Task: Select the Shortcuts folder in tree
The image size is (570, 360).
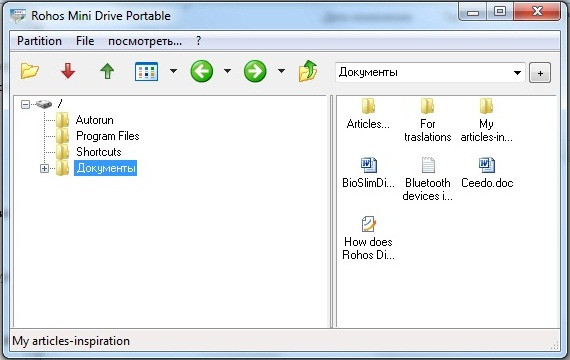Action: click(x=99, y=152)
